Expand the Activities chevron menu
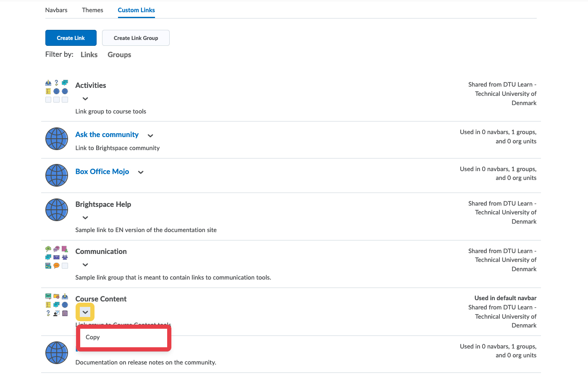 click(x=85, y=99)
